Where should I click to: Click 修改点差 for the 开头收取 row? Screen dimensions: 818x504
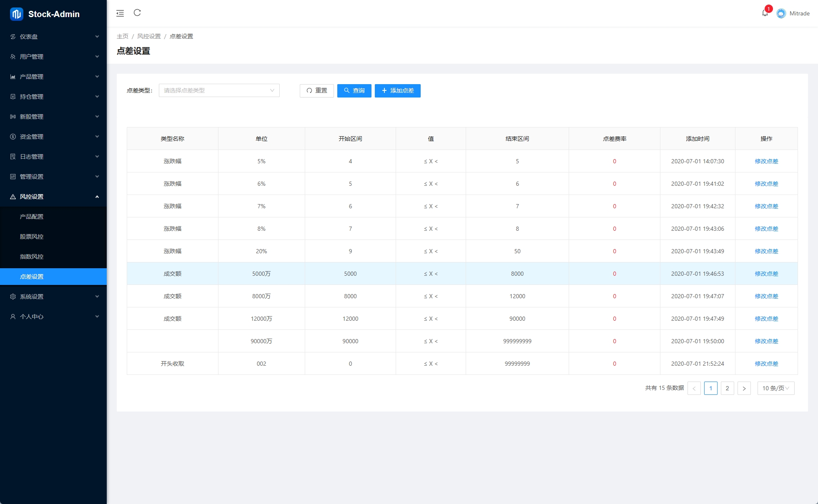point(766,364)
